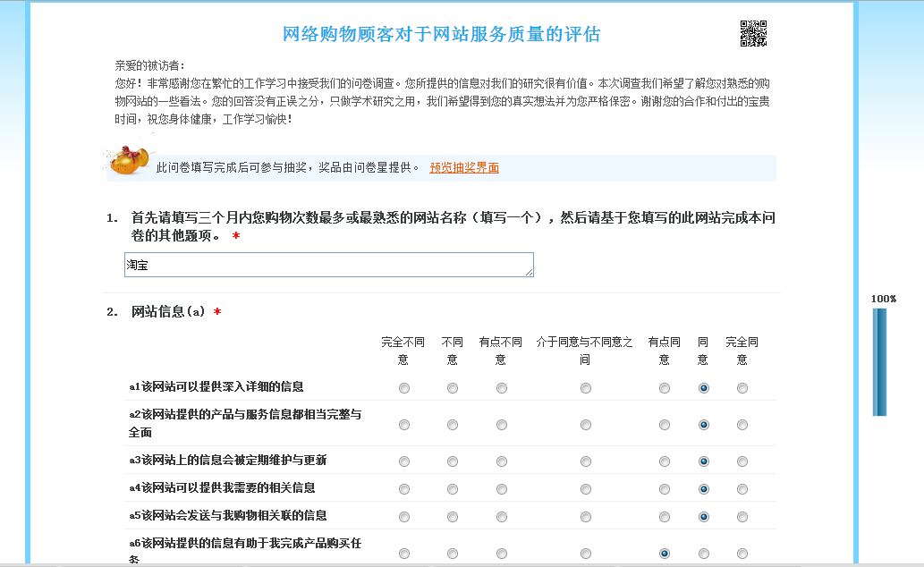This screenshot has height=567, width=924.
Task: Select 有点不同意 for a4 row
Action: 502,489
